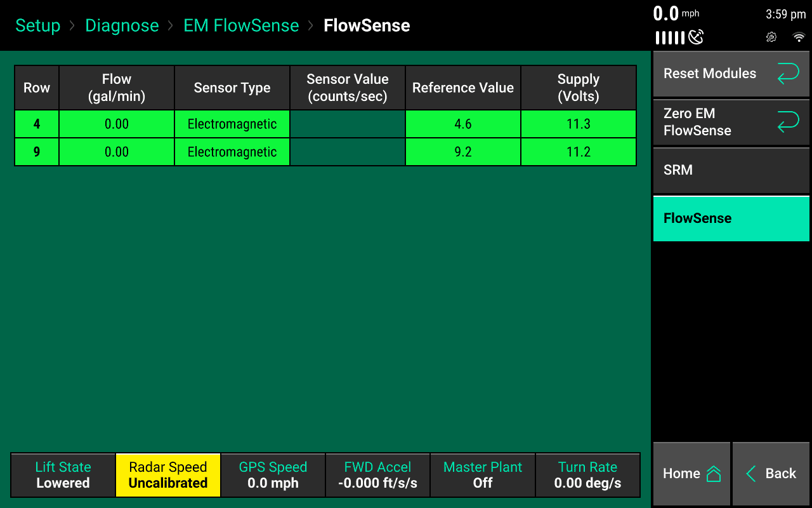Go Back to the previous screen

click(771, 474)
